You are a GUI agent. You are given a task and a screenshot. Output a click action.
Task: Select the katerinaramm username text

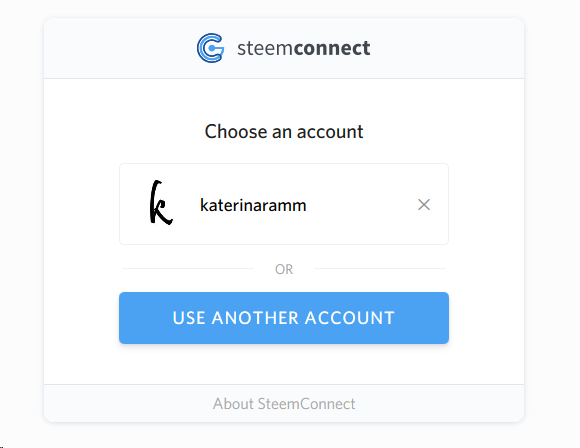pyautogui.click(x=253, y=205)
